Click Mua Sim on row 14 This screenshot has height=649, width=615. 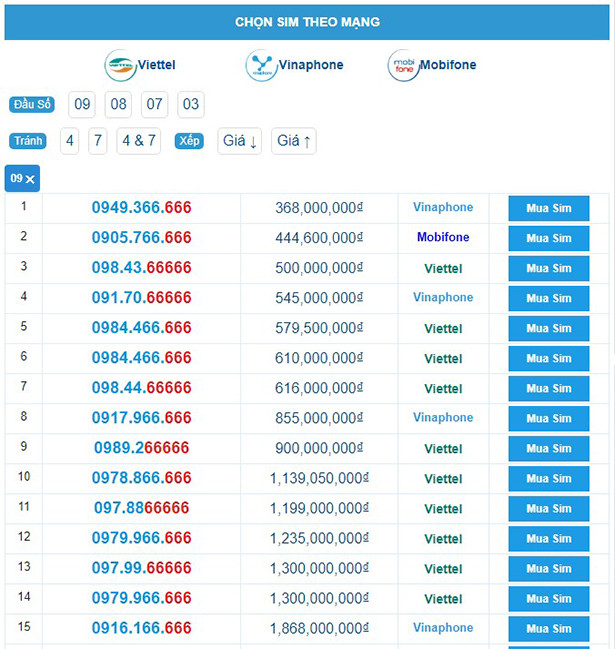click(549, 599)
